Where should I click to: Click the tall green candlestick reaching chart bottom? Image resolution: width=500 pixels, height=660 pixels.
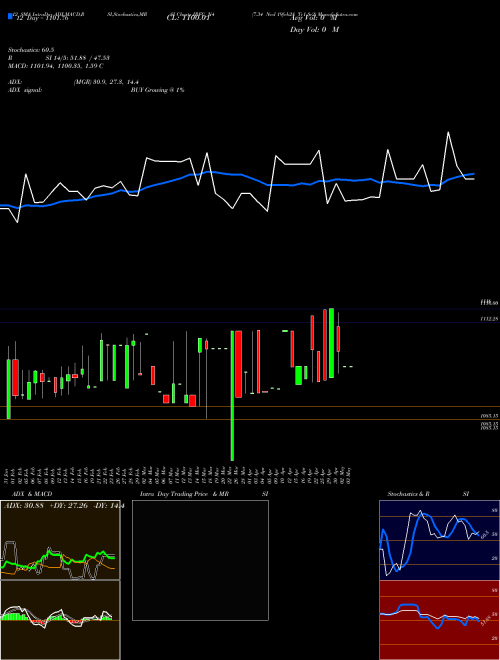pyautogui.click(x=232, y=396)
